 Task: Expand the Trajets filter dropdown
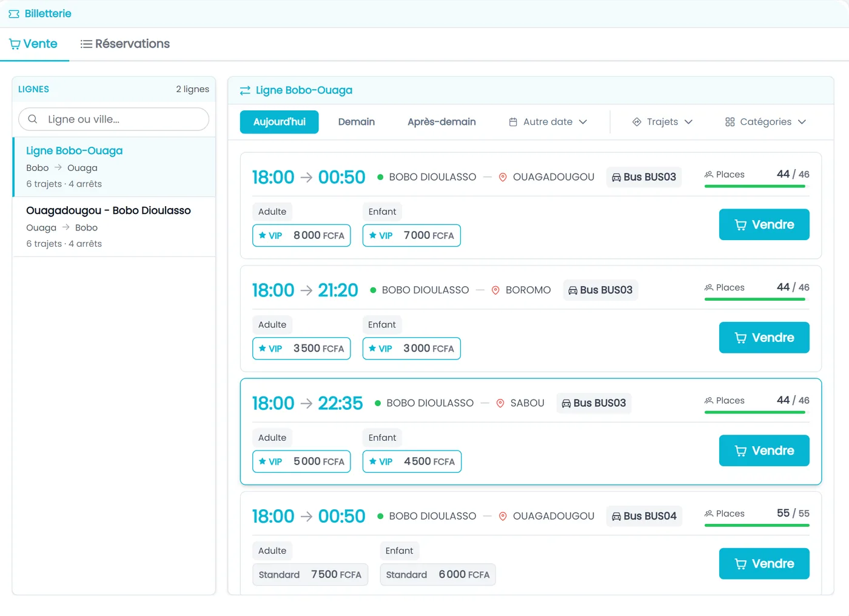662,122
